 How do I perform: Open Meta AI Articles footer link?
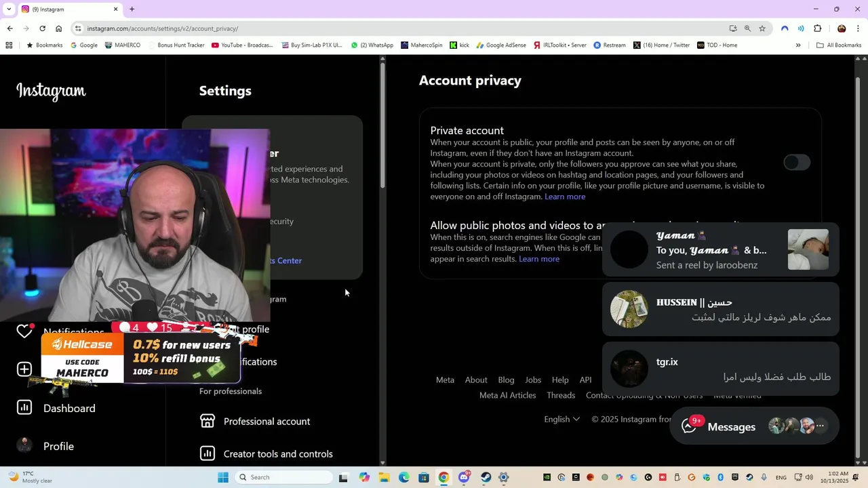click(x=507, y=395)
